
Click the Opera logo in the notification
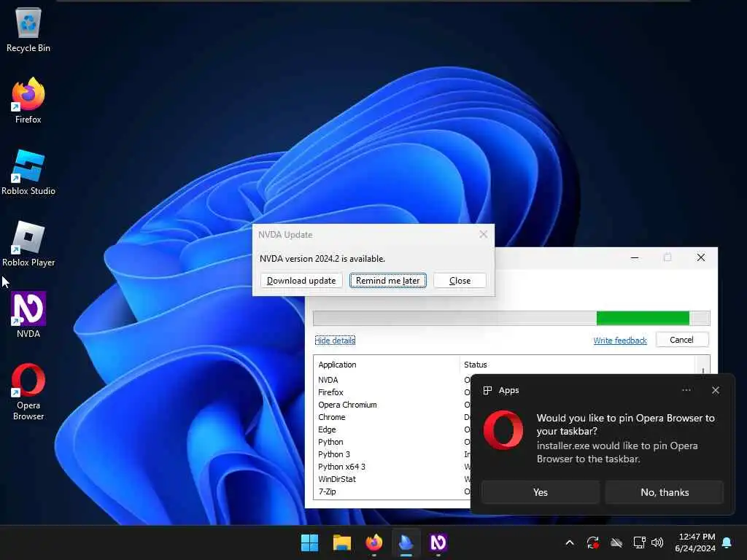coord(503,430)
